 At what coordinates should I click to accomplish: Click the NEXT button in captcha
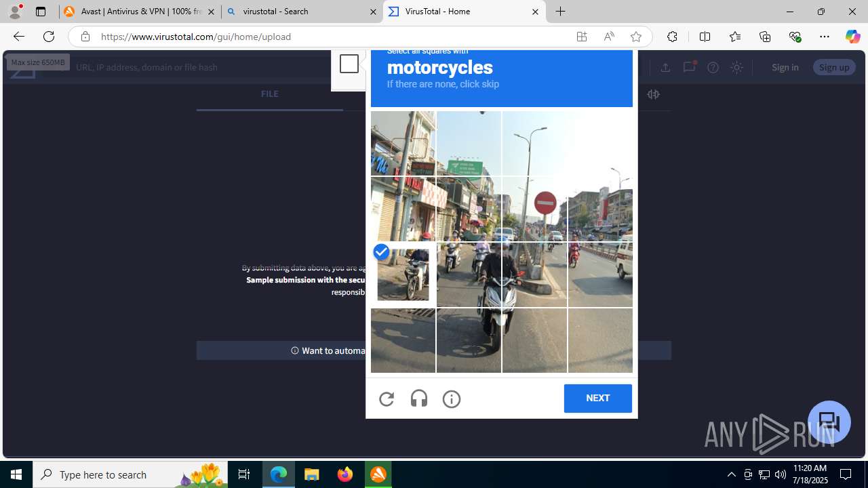597,398
